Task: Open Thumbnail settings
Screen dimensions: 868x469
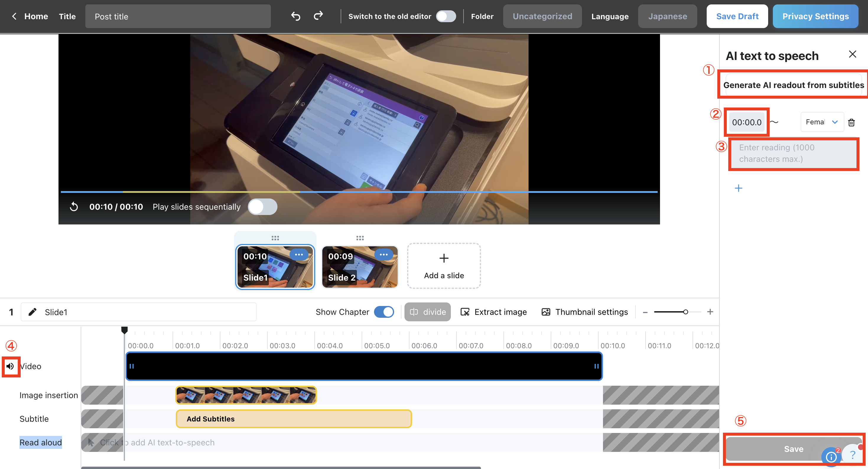Action: [585, 312]
